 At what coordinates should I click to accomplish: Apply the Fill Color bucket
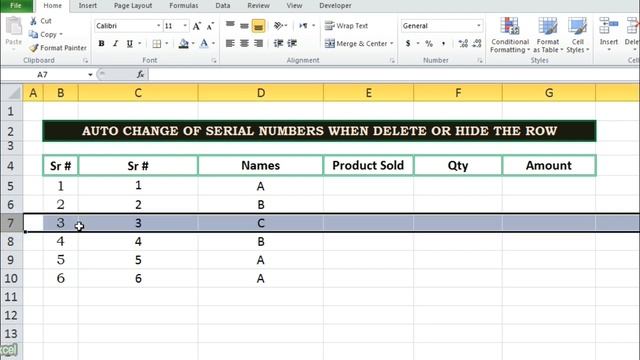tap(184, 43)
